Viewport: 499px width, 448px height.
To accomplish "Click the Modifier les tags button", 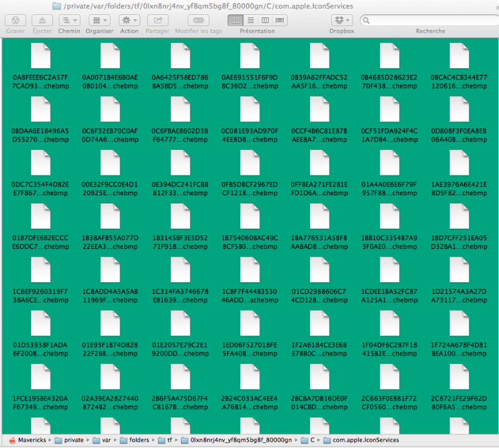I will point(198,21).
